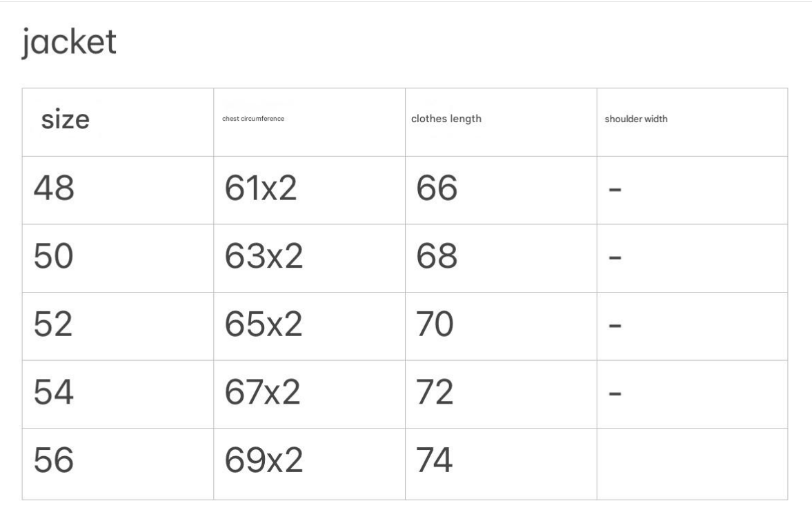
Task: Click the 69x2 chest circumference cell
Action: pyautogui.click(x=264, y=460)
